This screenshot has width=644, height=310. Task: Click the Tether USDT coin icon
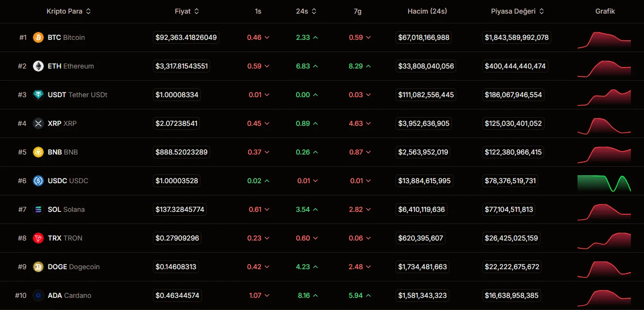point(38,95)
